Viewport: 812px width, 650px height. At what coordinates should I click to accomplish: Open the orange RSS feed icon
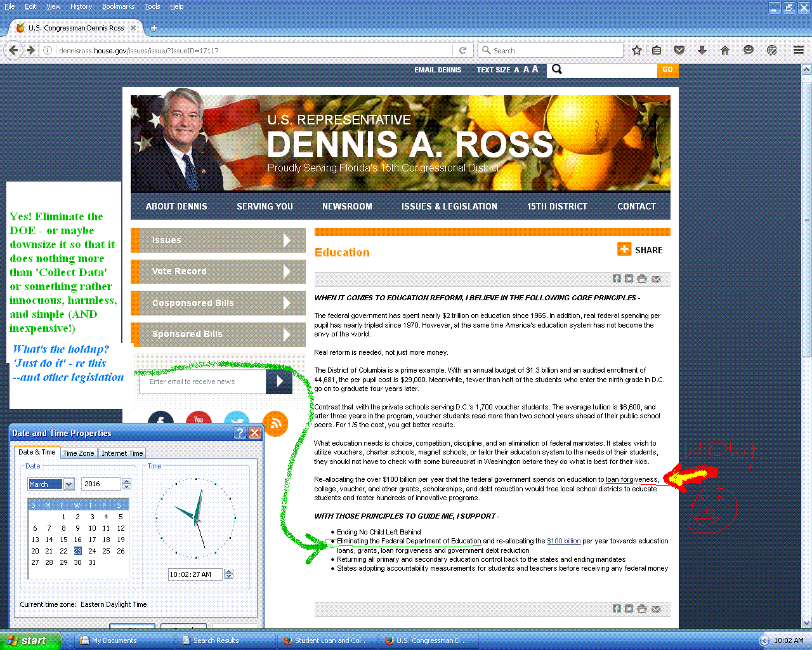(275, 423)
